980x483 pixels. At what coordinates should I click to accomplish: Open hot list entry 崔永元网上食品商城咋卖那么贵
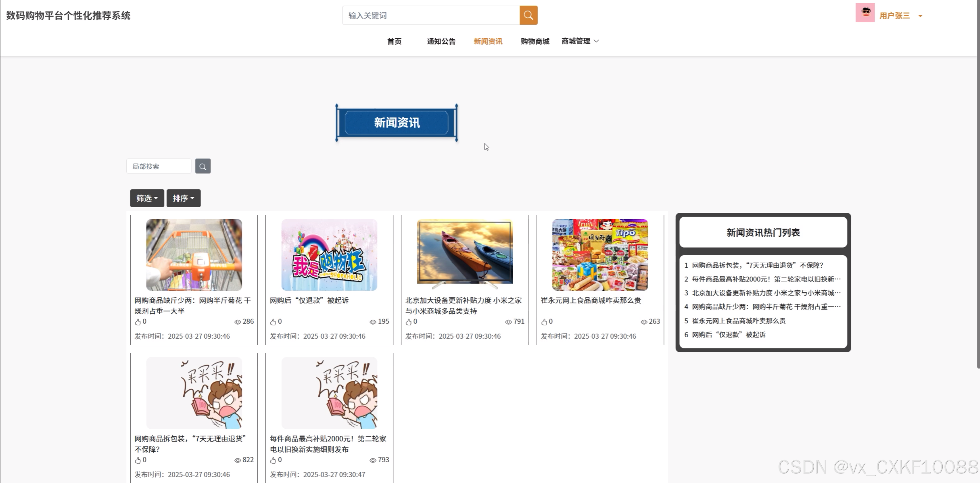[738, 321]
